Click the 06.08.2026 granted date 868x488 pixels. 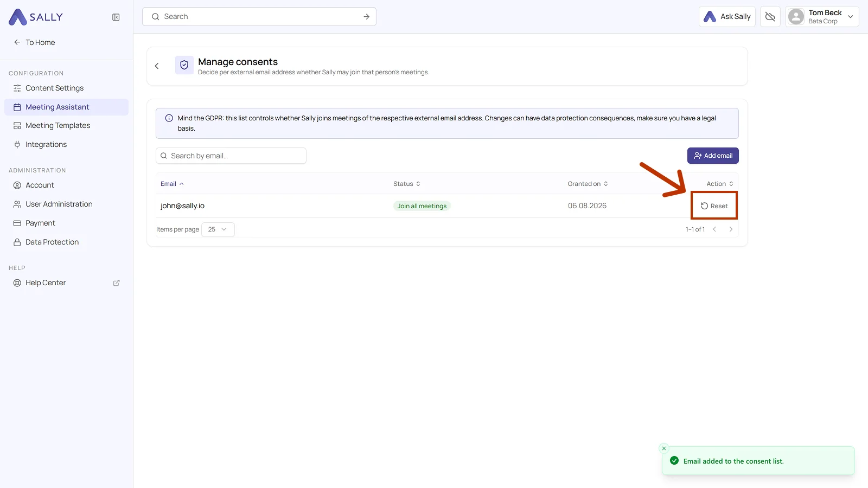click(587, 206)
